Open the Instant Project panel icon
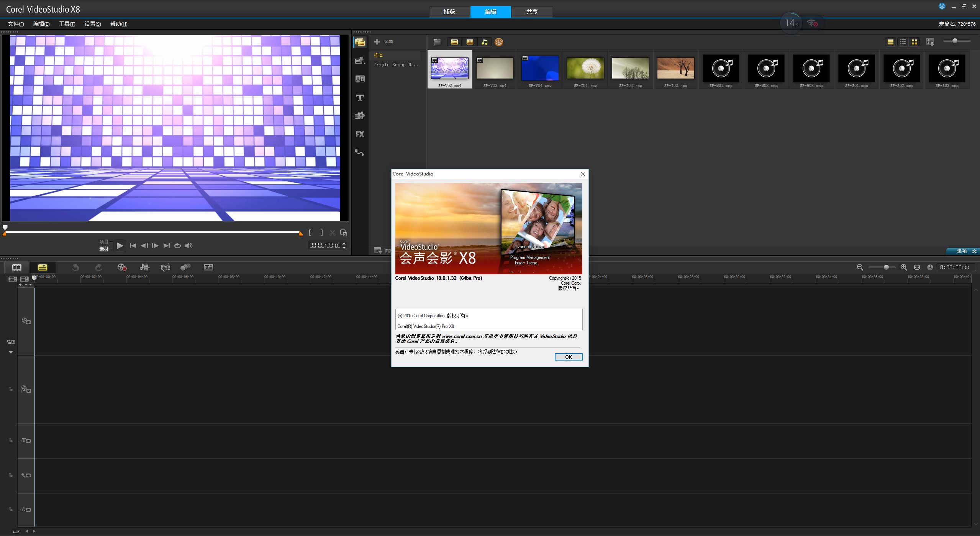This screenshot has height=536, width=980. (360, 61)
